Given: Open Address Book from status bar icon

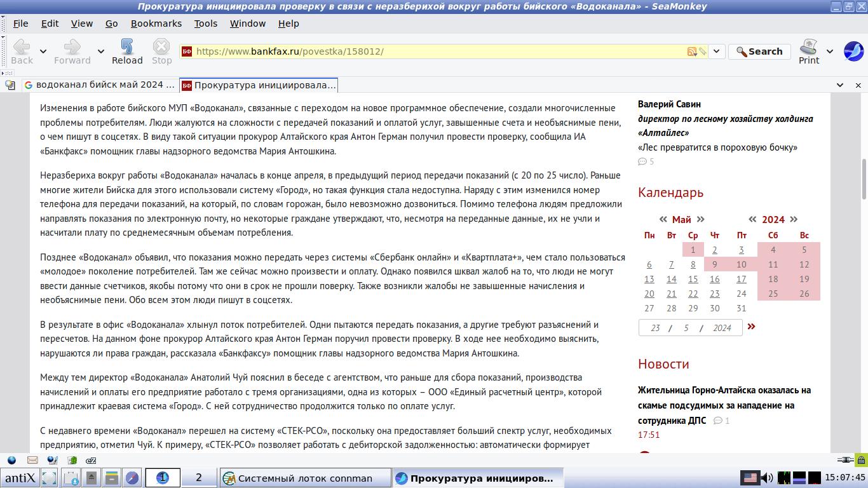Looking at the screenshot, I should [72, 460].
